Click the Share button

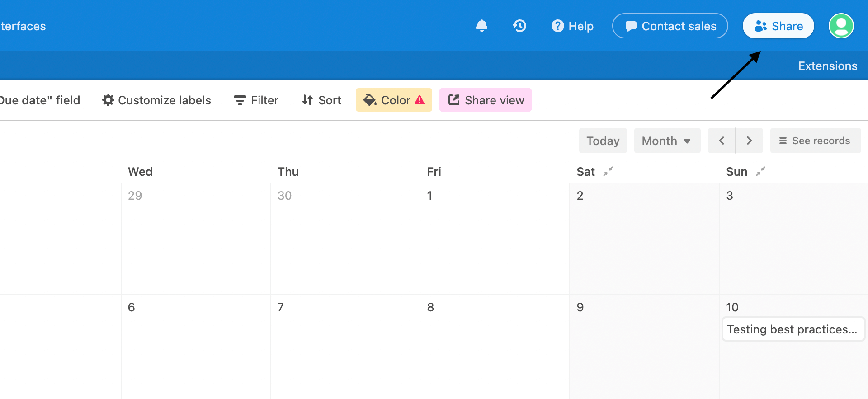(x=778, y=26)
